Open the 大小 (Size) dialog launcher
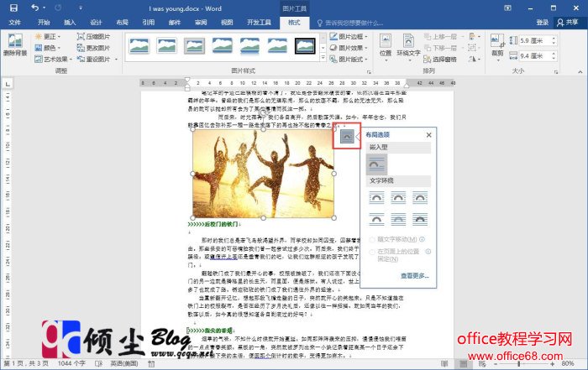The width and height of the screenshot is (588, 370). [556, 72]
